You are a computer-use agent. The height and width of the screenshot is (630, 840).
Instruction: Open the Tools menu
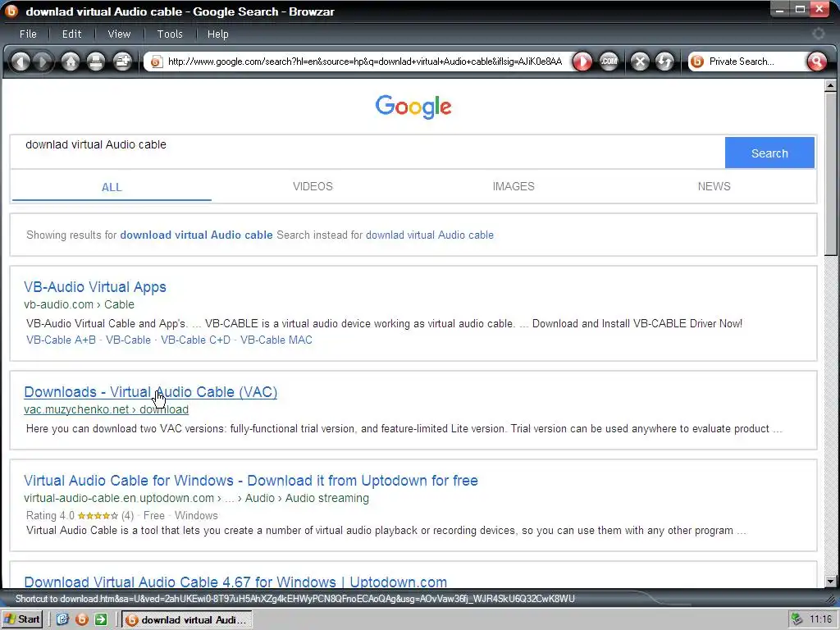170,34
